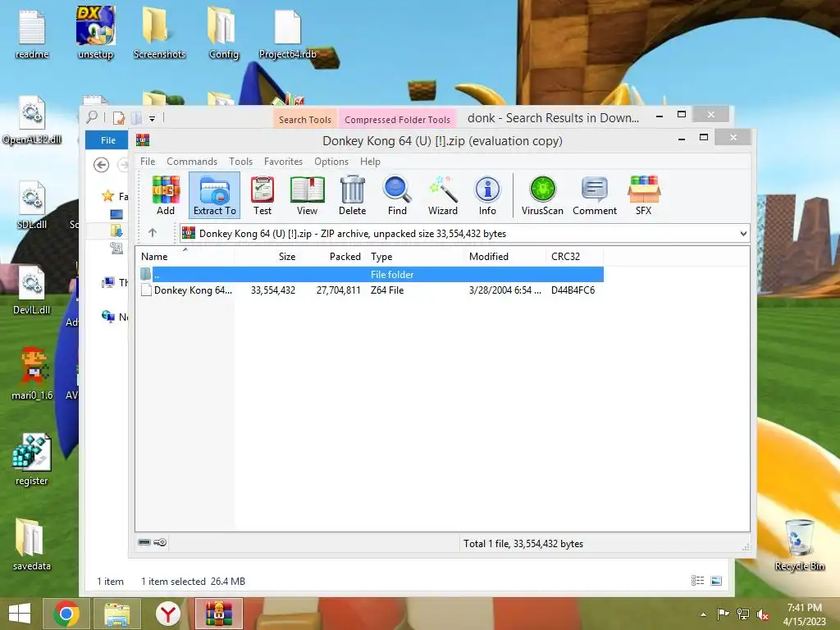
Task: Click the key icon in WinRAR status bar
Action: click(x=160, y=542)
